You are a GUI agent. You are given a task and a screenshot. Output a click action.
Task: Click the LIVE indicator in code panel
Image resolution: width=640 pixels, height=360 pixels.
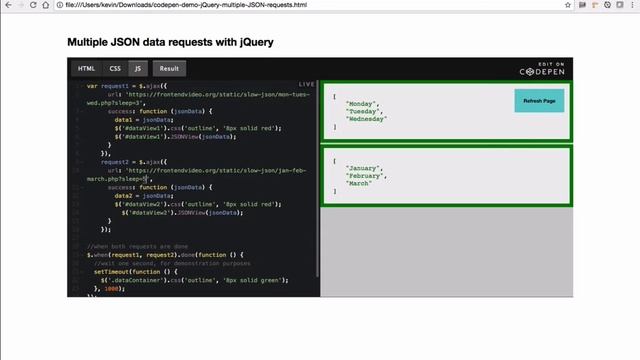tap(307, 84)
